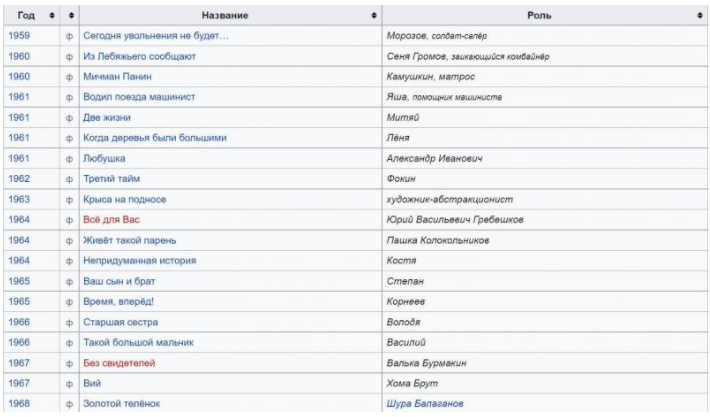The width and height of the screenshot is (710, 417).
Task: Open the 1962 year link
Action: (19, 179)
